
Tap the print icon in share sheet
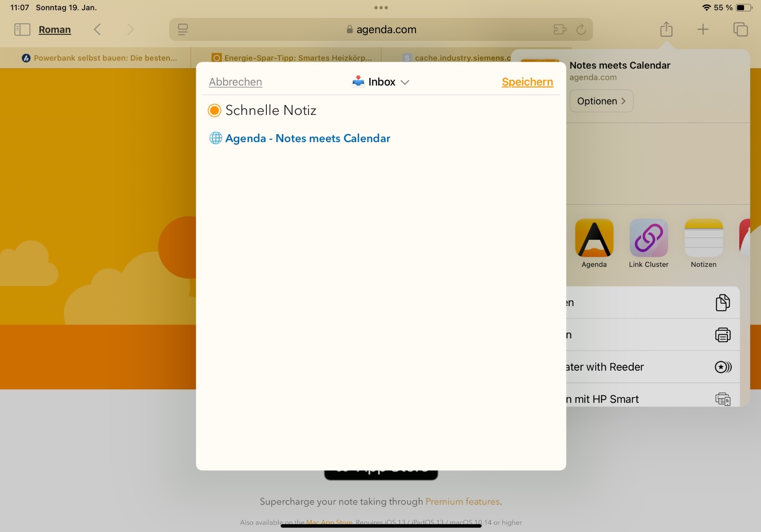[723, 335]
